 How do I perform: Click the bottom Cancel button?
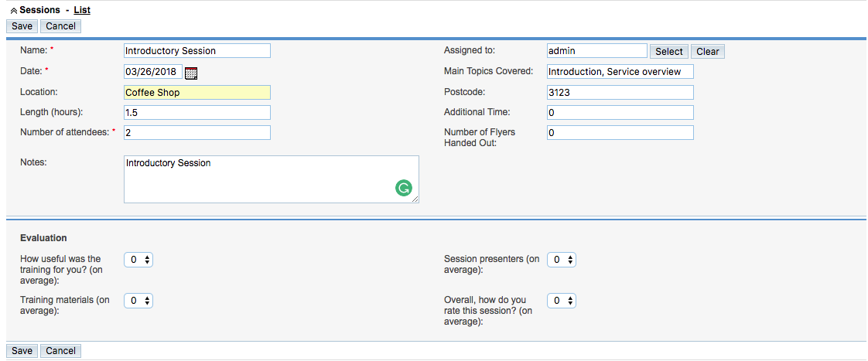point(61,351)
